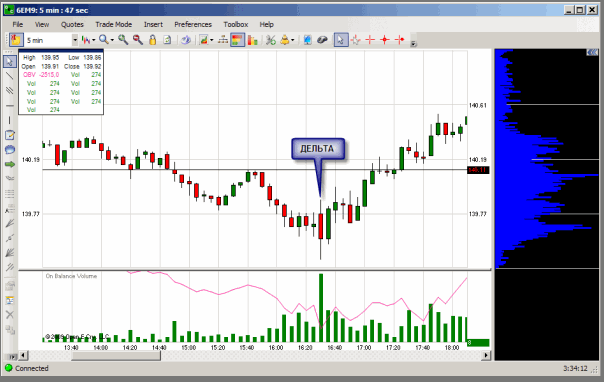The image size is (605, 382).
Task: Click the On Balance Volume label
Action: pos(71,276)
